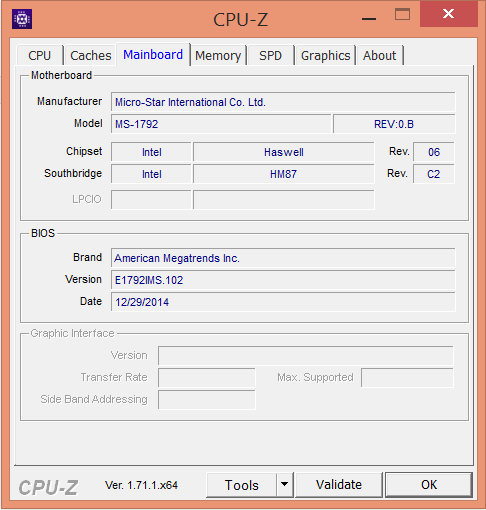
Task: Switch to the Graphics tab
Action: click(x=325, y=55)
